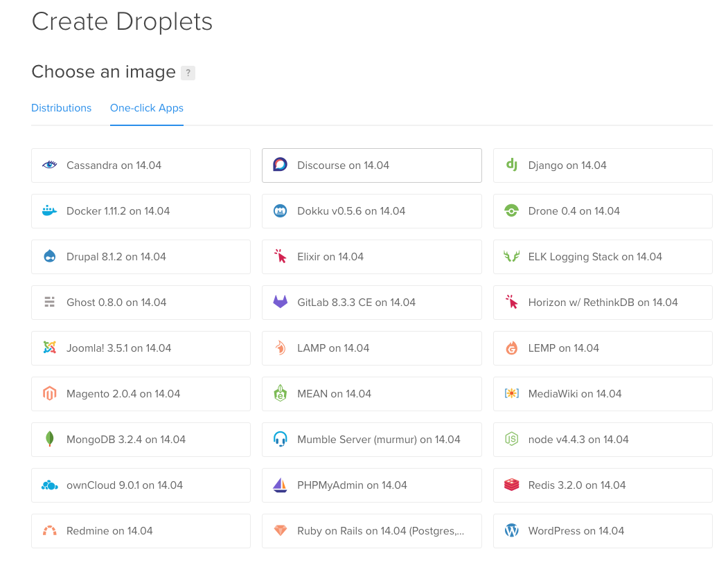Click the Docker whale icon
This screenshot has width=728, height=567.
[x=50, y=210]
